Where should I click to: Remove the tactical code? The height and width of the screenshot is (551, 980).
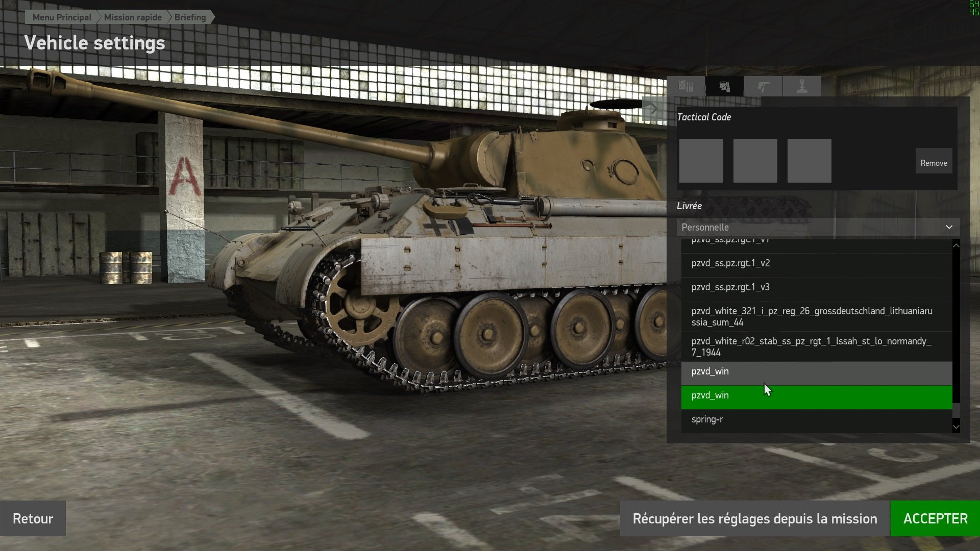tap(934, 163)
